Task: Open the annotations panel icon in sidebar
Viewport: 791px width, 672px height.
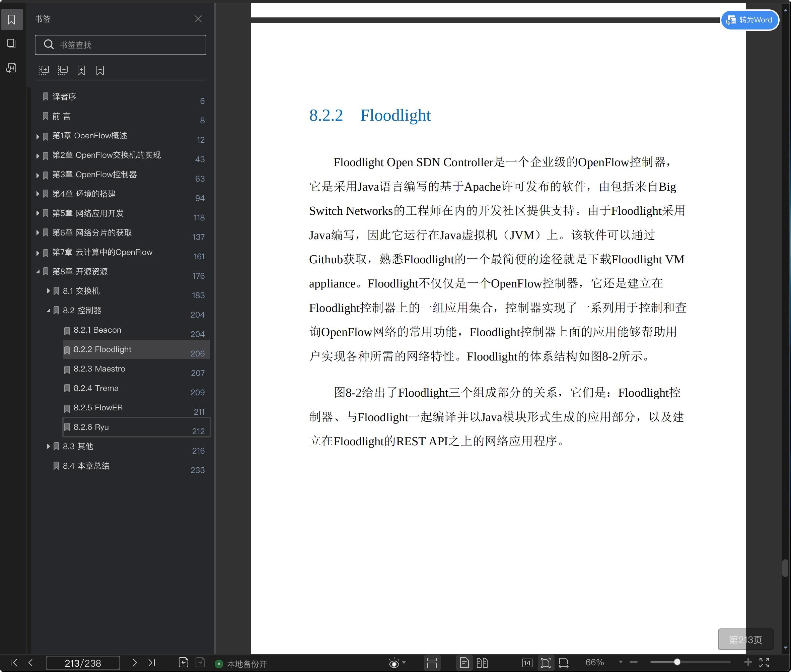Action: [11, 68]
